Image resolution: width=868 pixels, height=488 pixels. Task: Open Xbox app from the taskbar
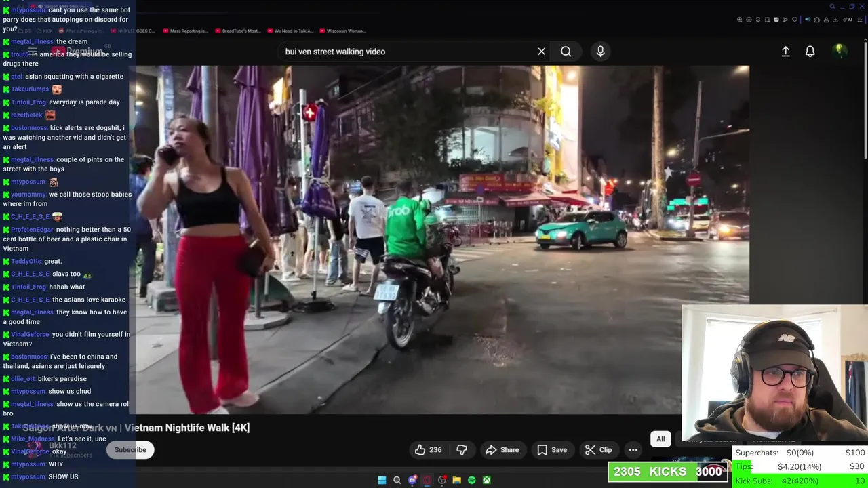click(x=486, y=480)
